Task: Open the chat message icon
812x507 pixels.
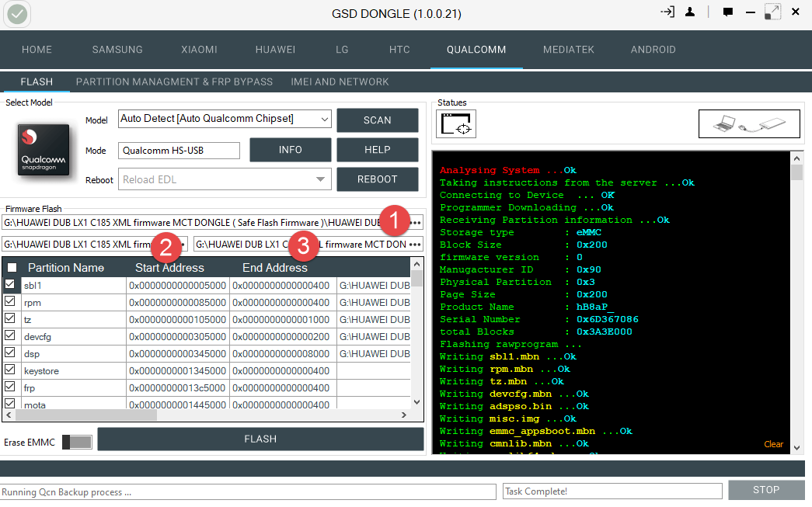Action: (x=727, y=12)
